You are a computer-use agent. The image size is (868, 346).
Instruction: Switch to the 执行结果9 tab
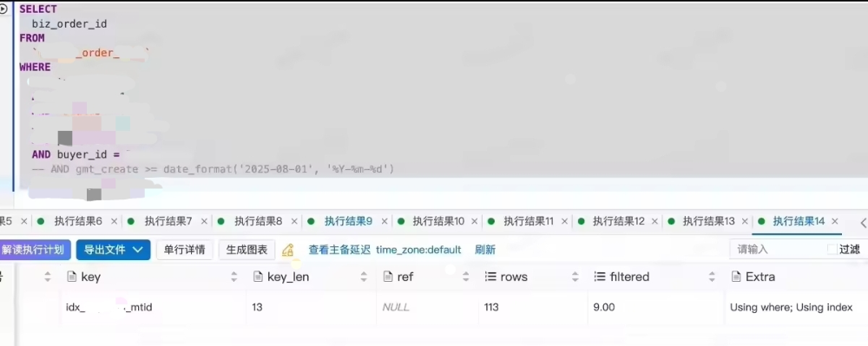(349, 222)
